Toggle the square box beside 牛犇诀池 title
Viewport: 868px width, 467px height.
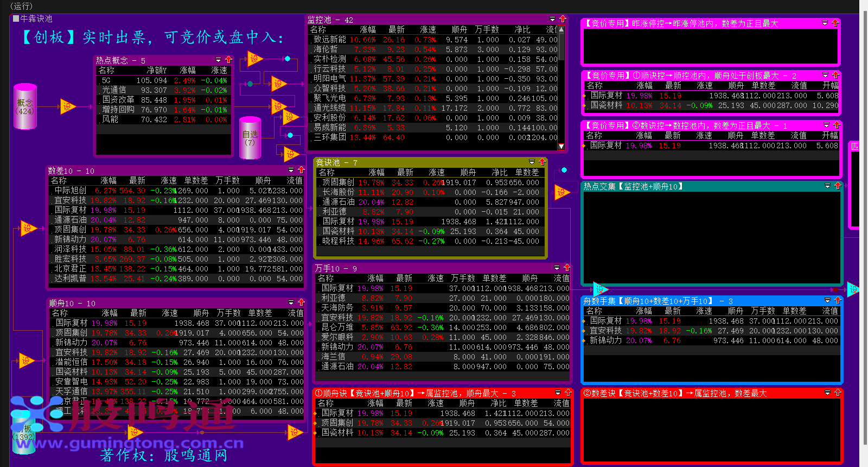(16, 18)
